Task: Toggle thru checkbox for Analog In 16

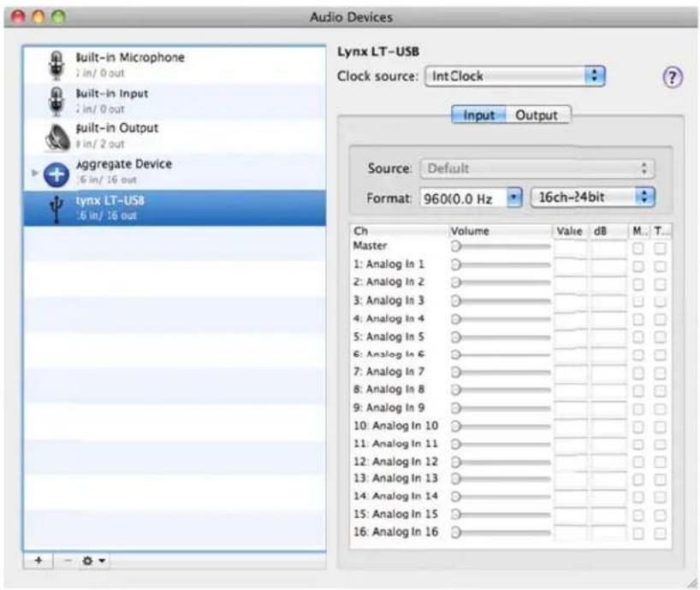Action: (x=660, y=533)
